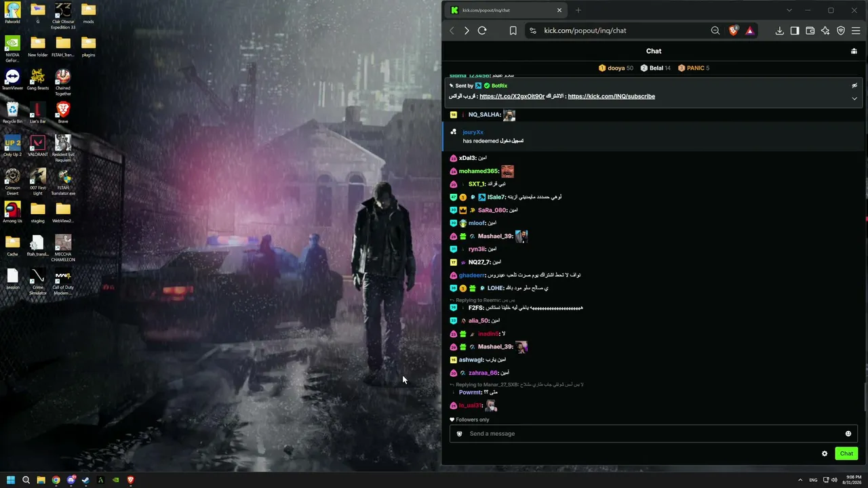Click the green Chat send button
Viewport: 868px width, 488px height.
click(846, 453)
